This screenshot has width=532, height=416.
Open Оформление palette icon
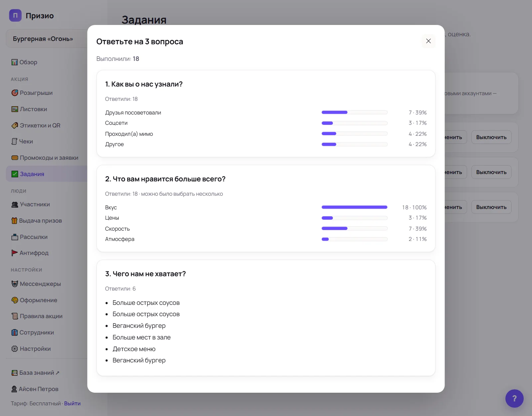pyautogui.click(x=15, y=300)
